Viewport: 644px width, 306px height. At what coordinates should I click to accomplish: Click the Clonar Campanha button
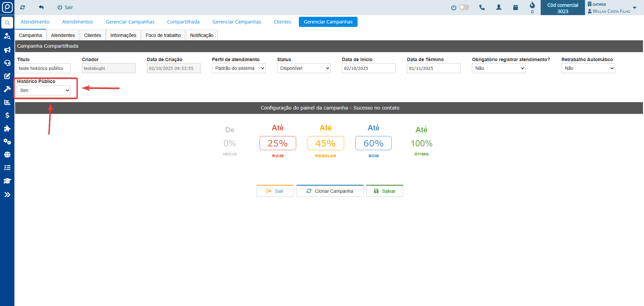tap(330, 191)
